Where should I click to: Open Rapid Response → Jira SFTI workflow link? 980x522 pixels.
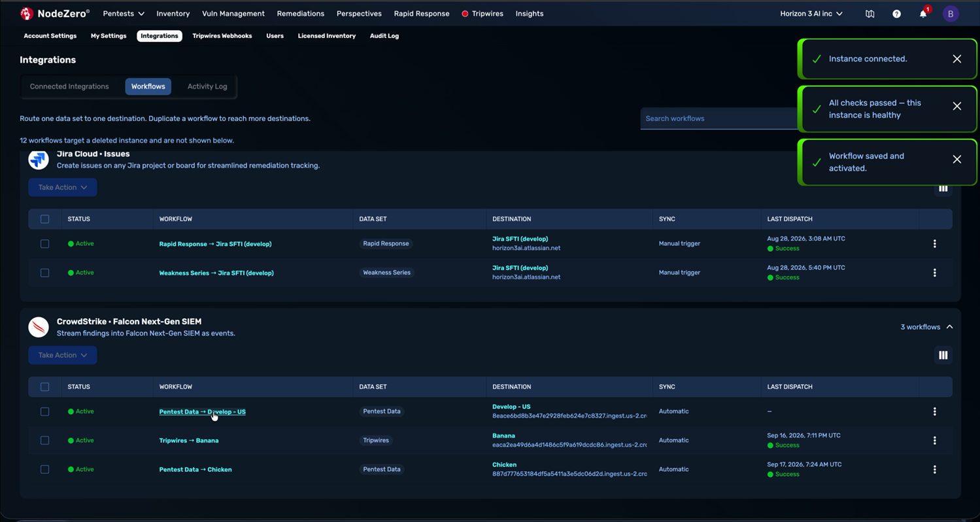pos(215,244)
